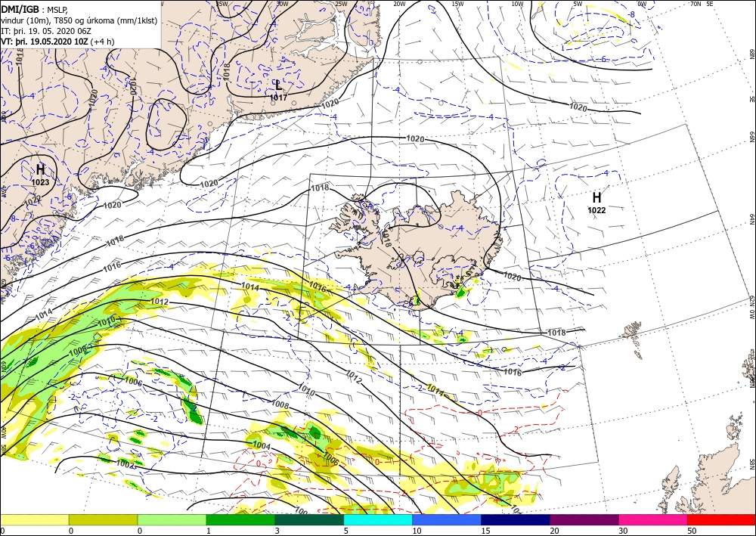This screenshot has height=536, width=756.
Task: Click the legend value '5'
Action: pos(345,531)
